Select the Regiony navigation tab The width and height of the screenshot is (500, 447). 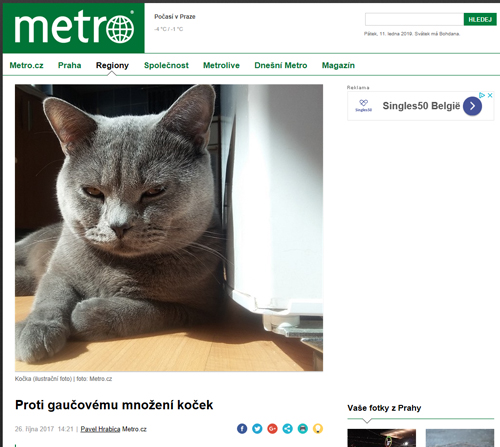[x=112, y=65]
